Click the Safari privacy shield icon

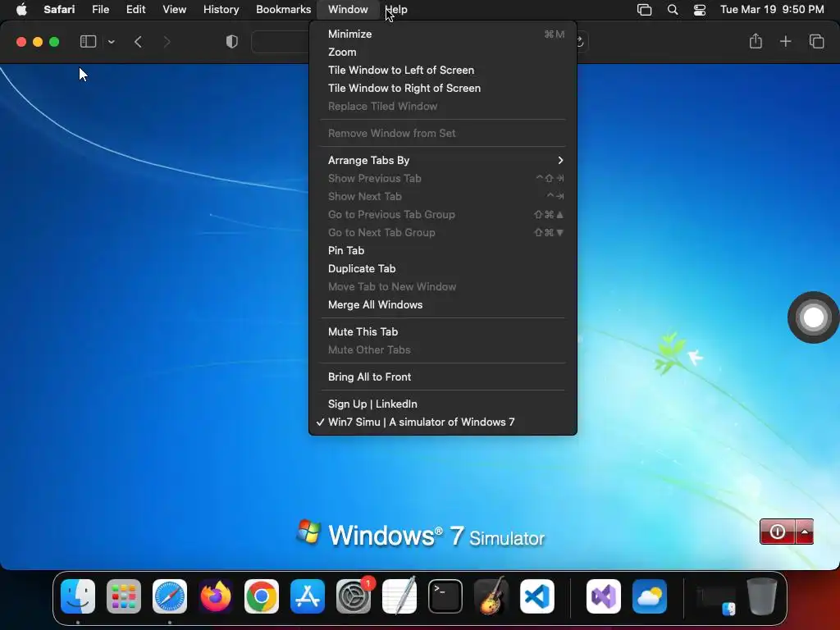232,41
